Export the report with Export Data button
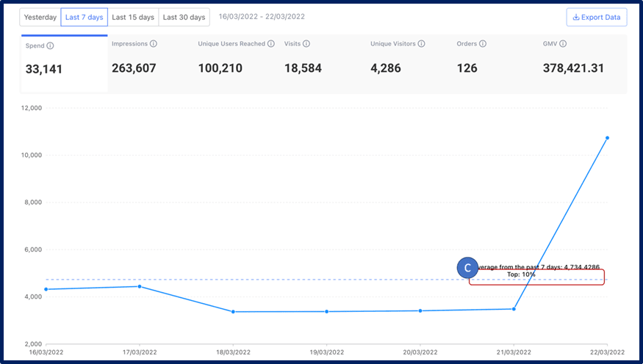 point(596,17)
